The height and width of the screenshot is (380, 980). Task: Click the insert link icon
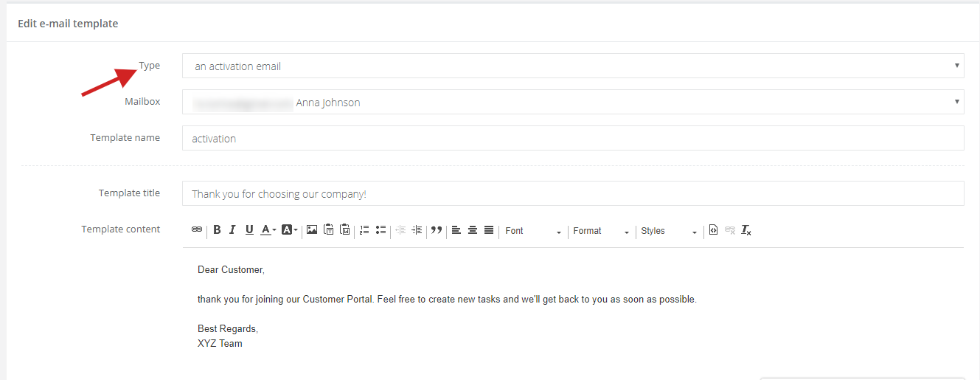point(197,230)
